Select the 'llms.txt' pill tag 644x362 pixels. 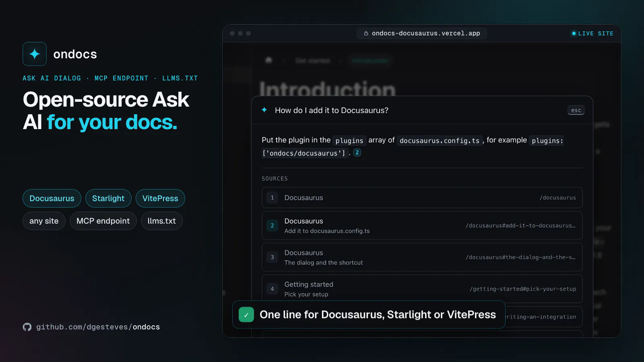[162, 221]
